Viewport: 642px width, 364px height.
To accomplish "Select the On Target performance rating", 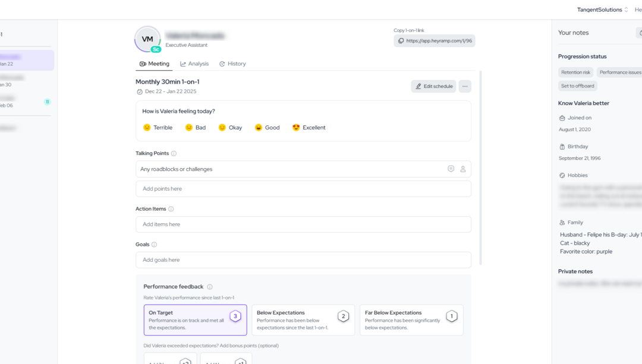I will pyautogui.click(x=195, y=320).
